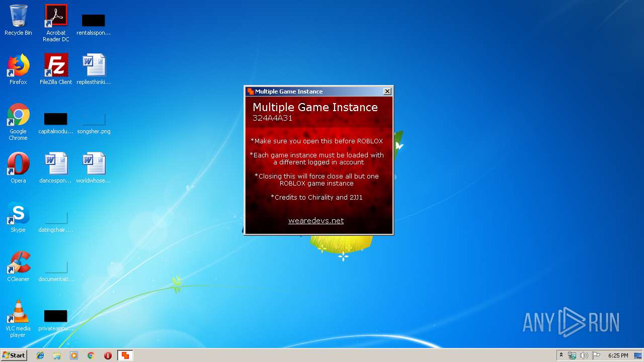The image size is (644, 362).
Task: Select the worldwhose... Word document
Action: pos(94,168)
